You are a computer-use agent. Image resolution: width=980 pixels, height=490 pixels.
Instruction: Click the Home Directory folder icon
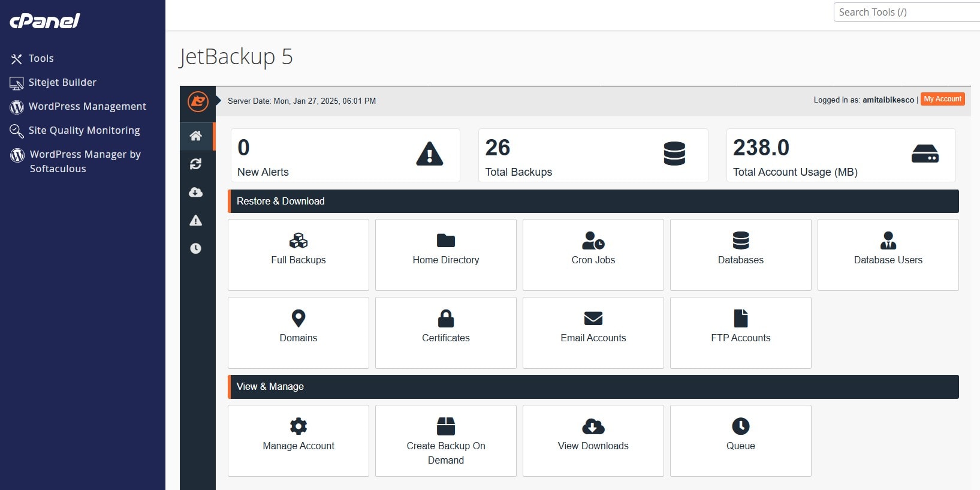pos(446,241)
